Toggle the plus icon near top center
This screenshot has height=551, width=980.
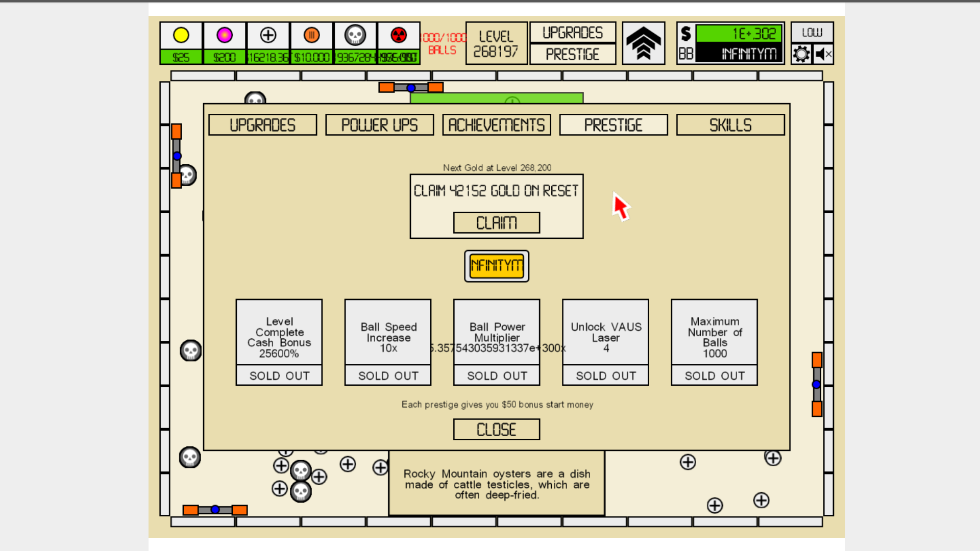pyautogui.click(x=267, y=34)
